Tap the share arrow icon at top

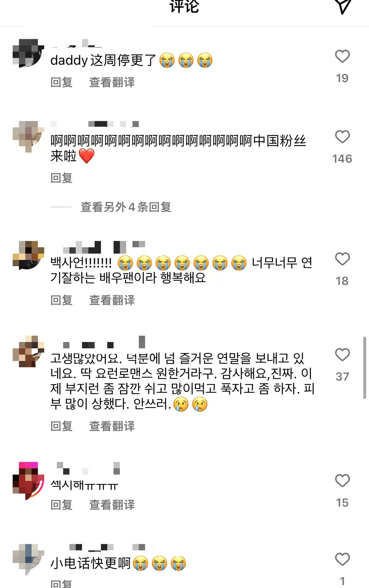pos(343,6)
